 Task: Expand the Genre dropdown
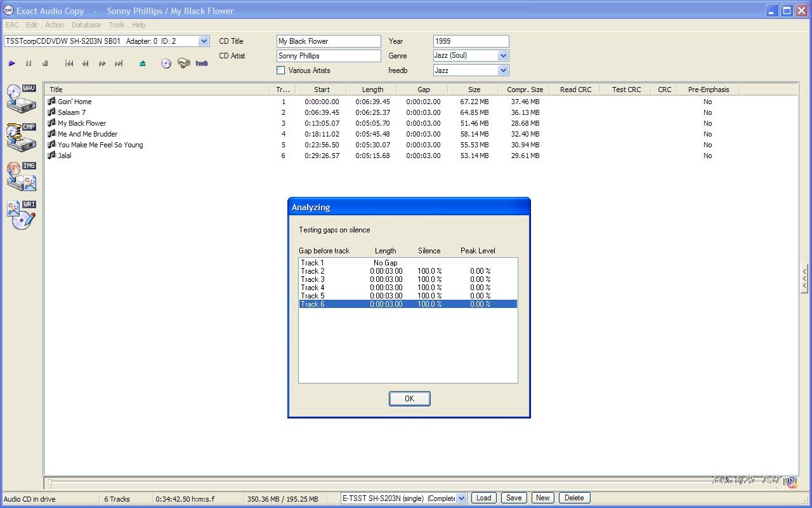tap(503, 56)
